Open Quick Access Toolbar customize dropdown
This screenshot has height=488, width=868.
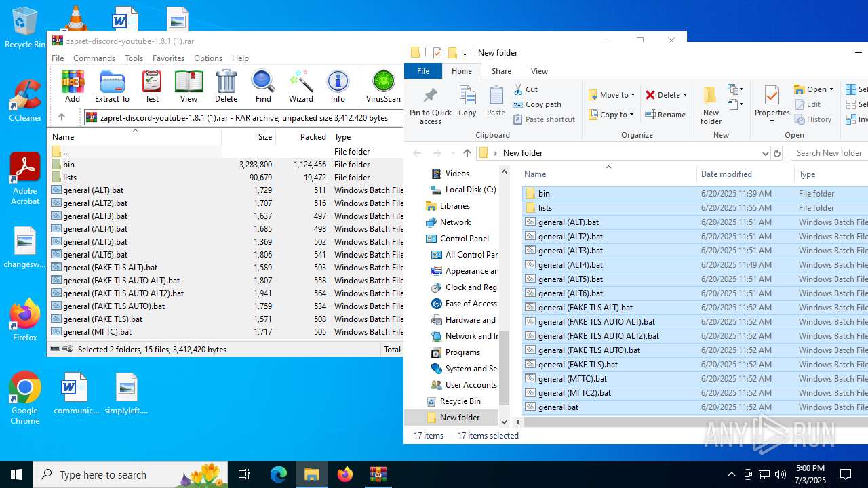[x=465, y=53]
